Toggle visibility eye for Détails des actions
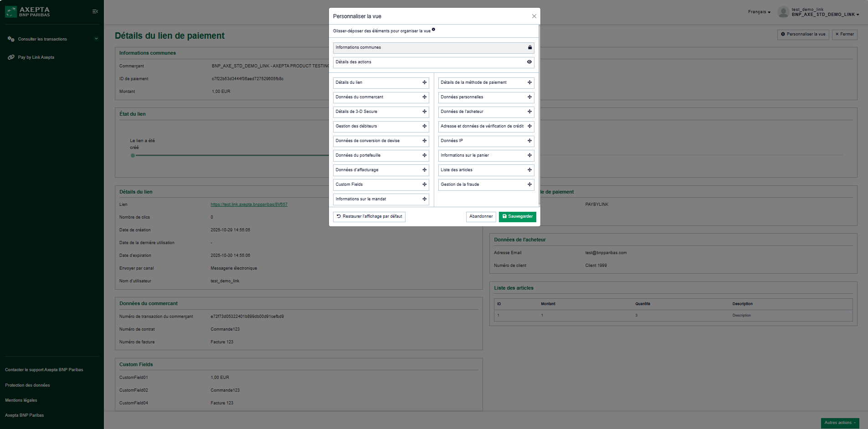This screenshot has width=868, height=429. 529,62
